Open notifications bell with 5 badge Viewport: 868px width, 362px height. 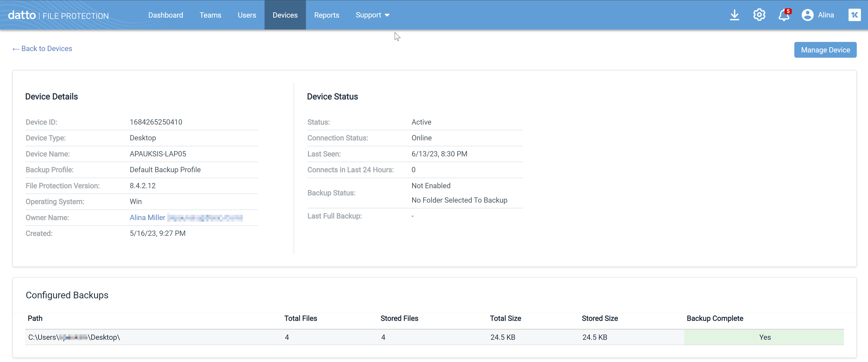[784, 15]
